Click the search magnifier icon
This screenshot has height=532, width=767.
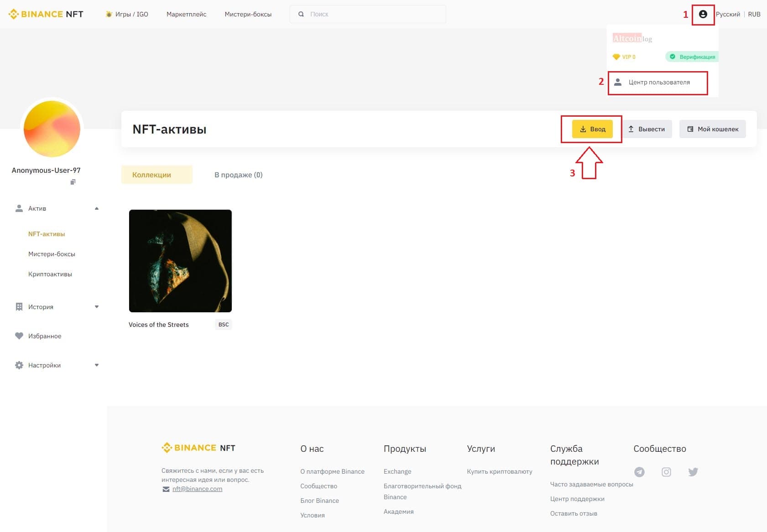[301, 14]
